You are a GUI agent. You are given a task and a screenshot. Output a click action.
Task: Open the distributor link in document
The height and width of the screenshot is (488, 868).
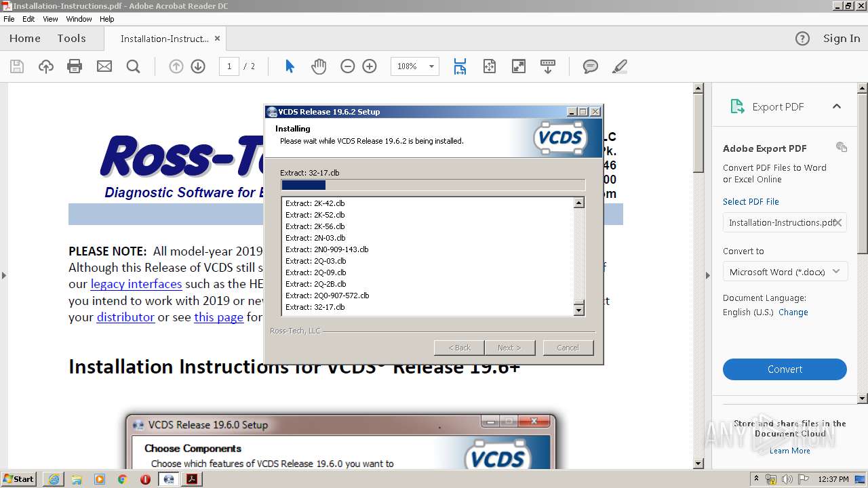[x=125, y=317]
